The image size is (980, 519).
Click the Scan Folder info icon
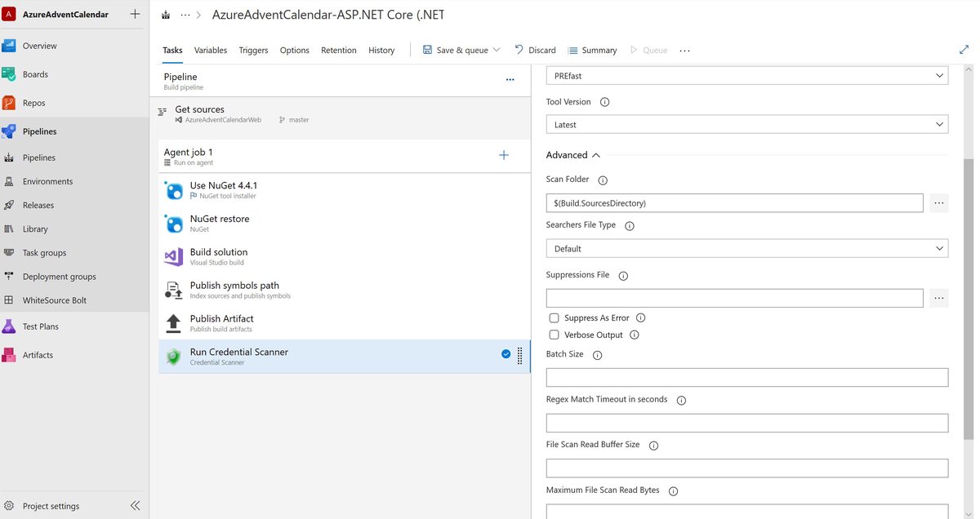pyautogui.click(x=604, y=180)
